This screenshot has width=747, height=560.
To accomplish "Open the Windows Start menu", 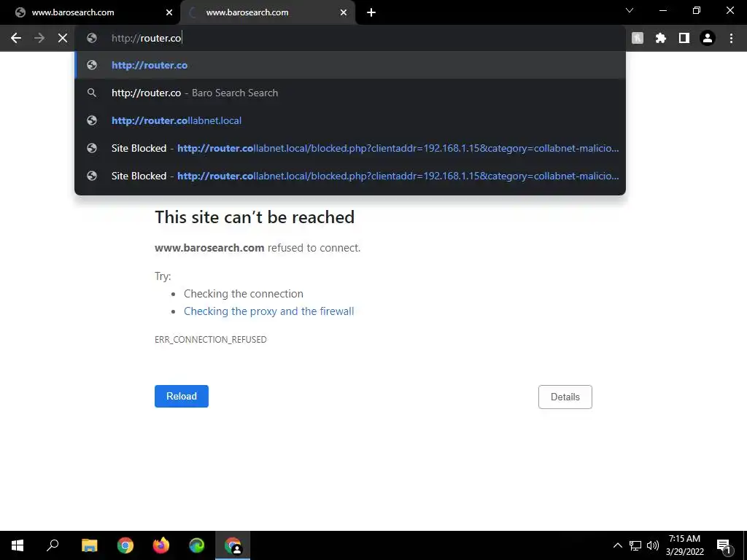I will 18,545.
